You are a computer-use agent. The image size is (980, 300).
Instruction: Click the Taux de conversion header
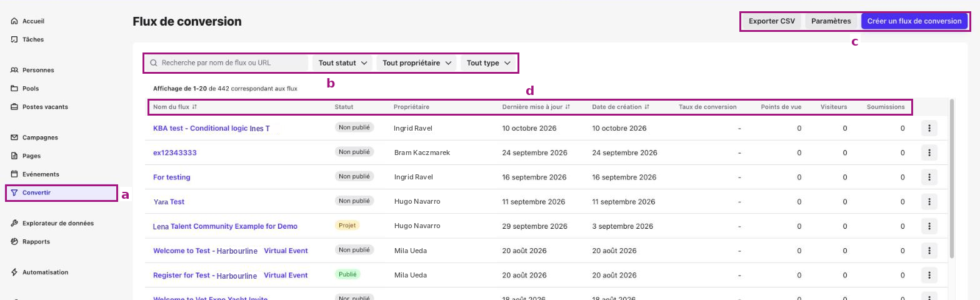point(707,107)
